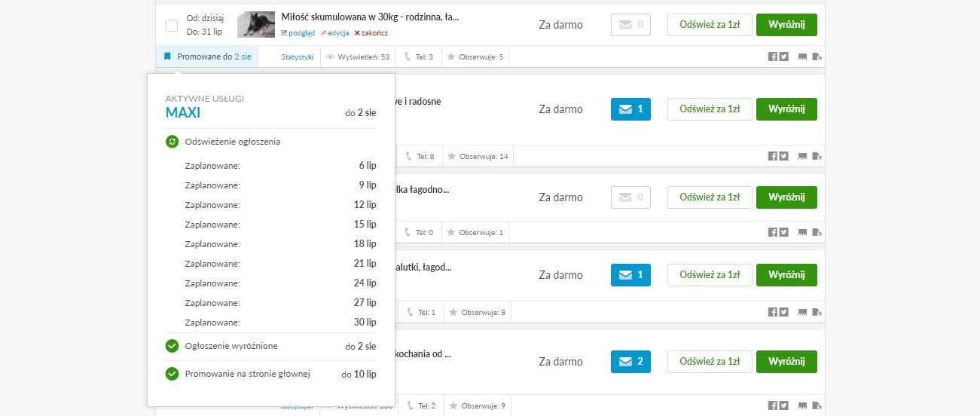Collapse the 'Promowane do 2 sie' popup
The image size is (980, 416).
[207, 57]
